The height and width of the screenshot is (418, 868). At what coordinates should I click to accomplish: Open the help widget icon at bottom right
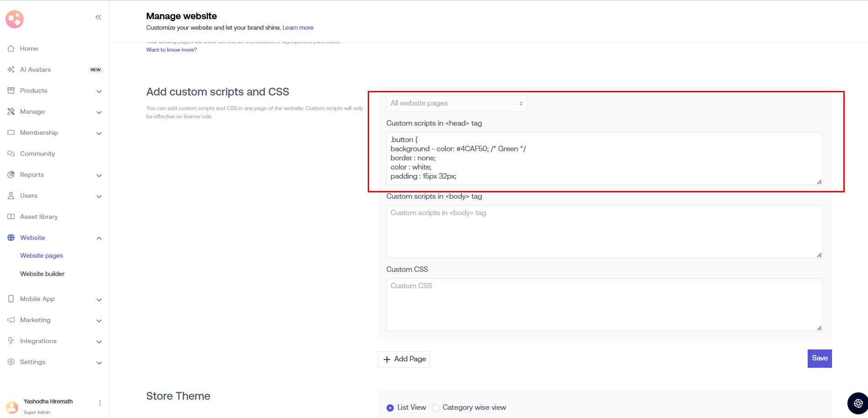[x=857, y=403]
